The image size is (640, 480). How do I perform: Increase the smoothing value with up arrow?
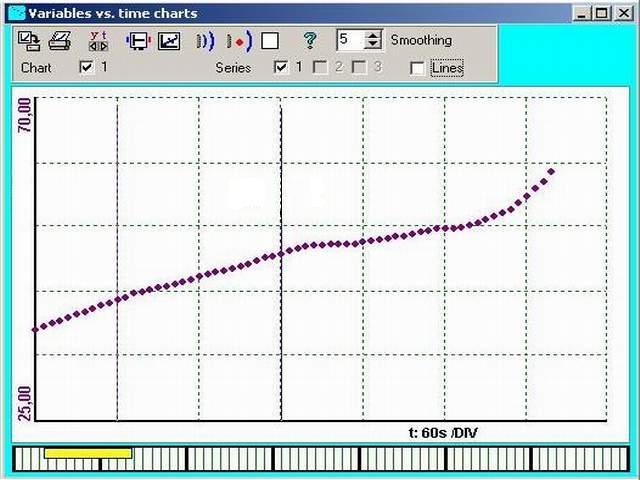point(373,35)
